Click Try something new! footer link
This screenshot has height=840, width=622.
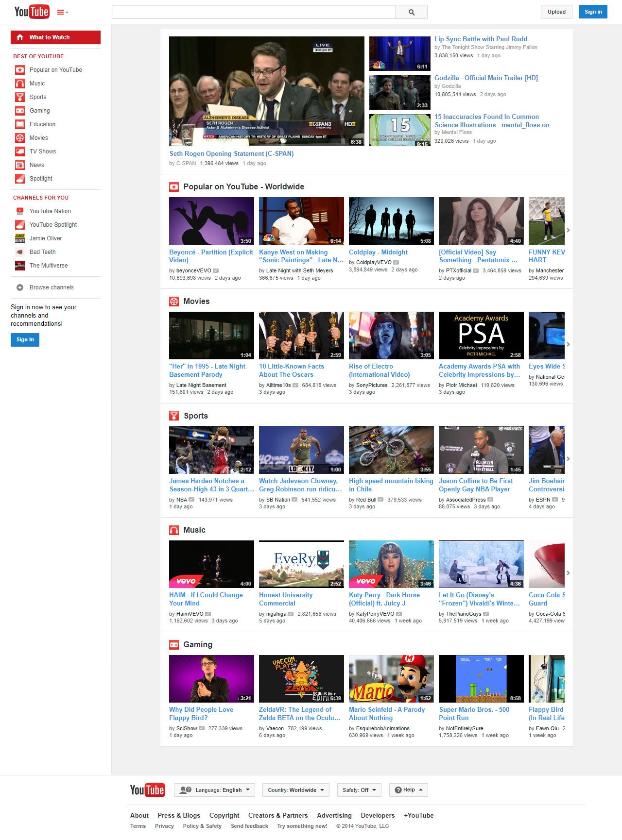(x=302, y=826)
